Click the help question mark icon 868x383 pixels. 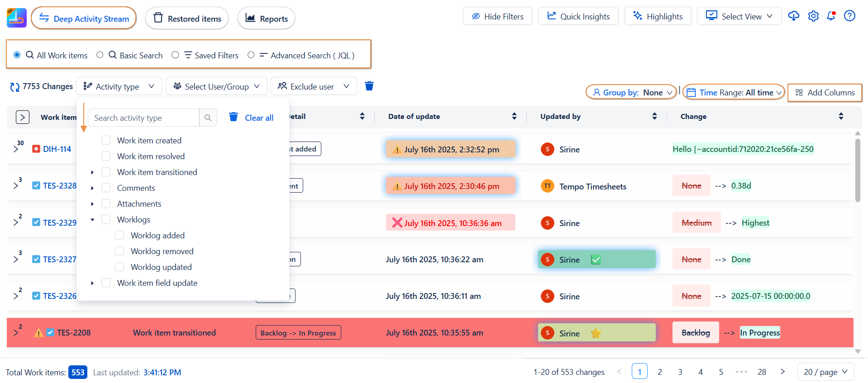pyautogui.click(x=849, y=16)
